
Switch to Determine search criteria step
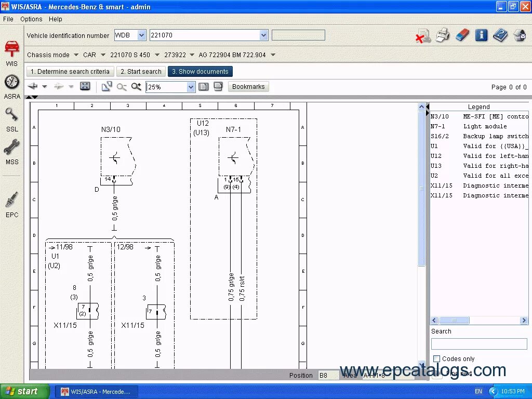tap(70, 72)
